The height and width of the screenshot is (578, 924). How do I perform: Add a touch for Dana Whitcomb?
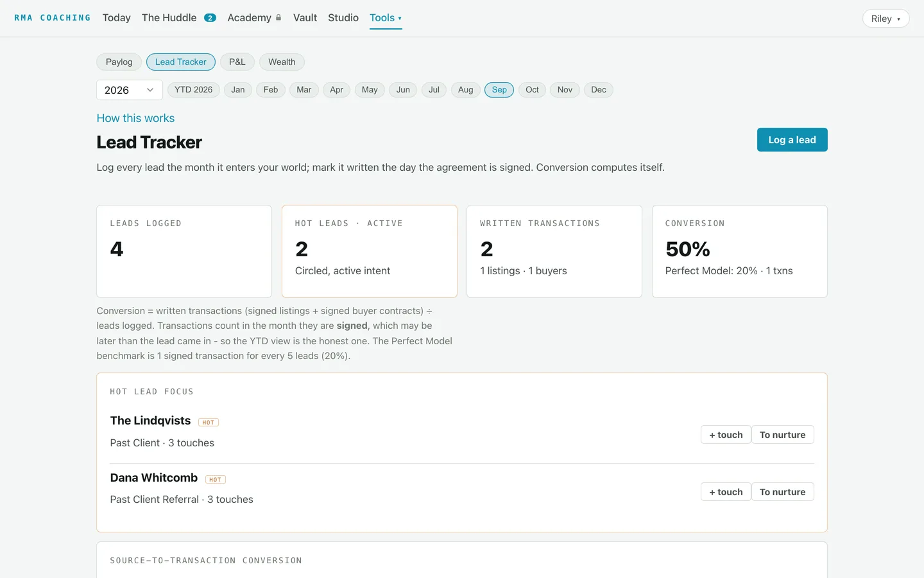[726, 492]
